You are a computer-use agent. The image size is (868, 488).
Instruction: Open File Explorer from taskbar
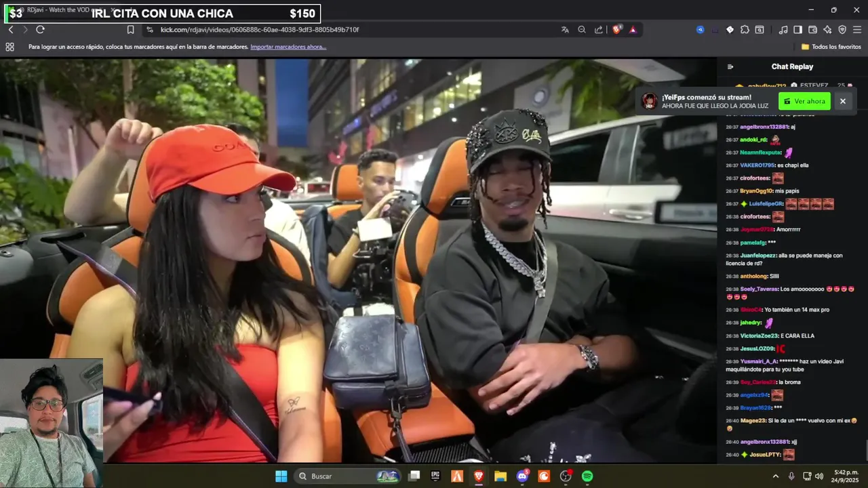(500, 476)
